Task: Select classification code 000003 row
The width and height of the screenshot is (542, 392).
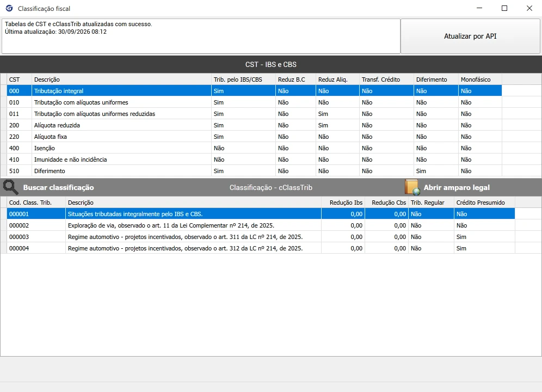Action: 261,237
